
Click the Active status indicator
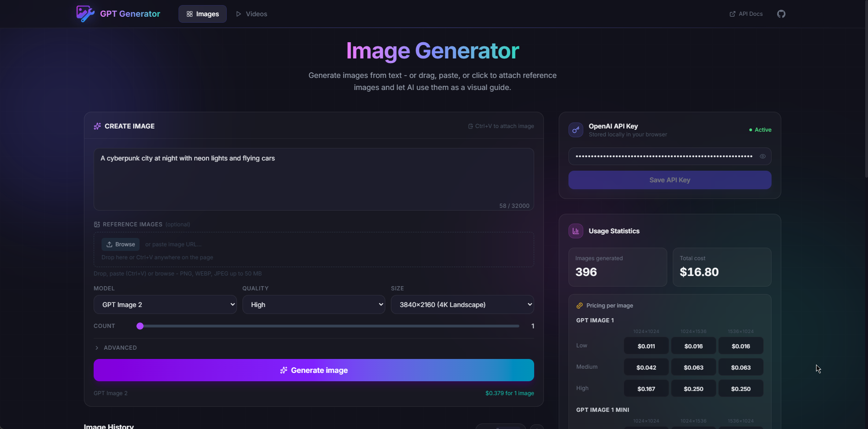pos(760,130)
